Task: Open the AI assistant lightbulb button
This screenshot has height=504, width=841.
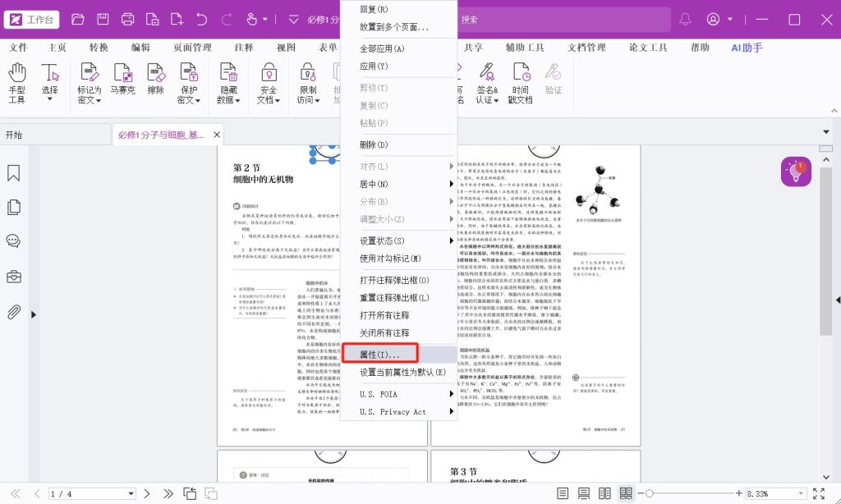Action: point(795,172)
